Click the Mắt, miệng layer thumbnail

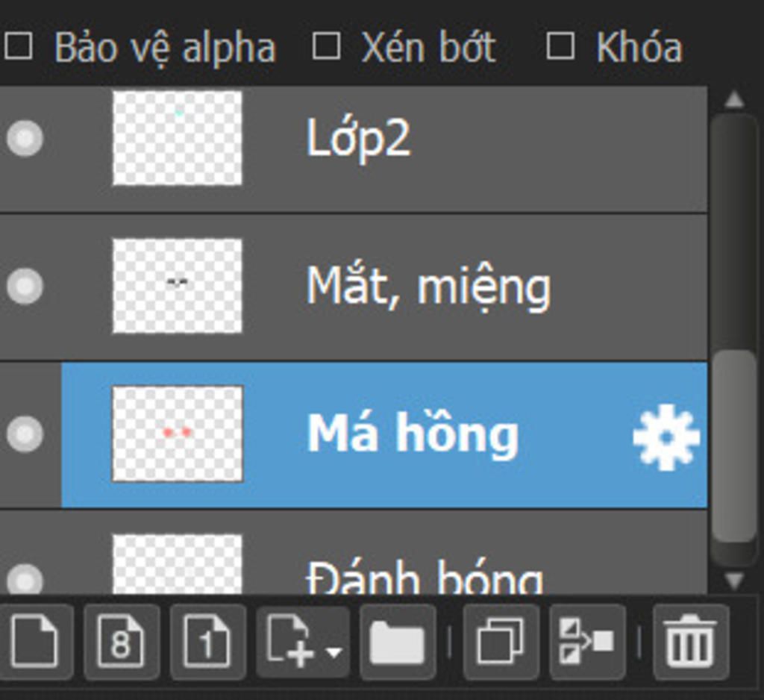coord(178,286)
